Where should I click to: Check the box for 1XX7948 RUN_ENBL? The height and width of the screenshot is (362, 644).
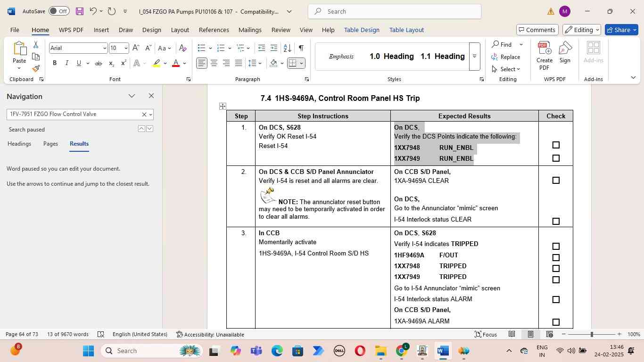pos(556,145)
